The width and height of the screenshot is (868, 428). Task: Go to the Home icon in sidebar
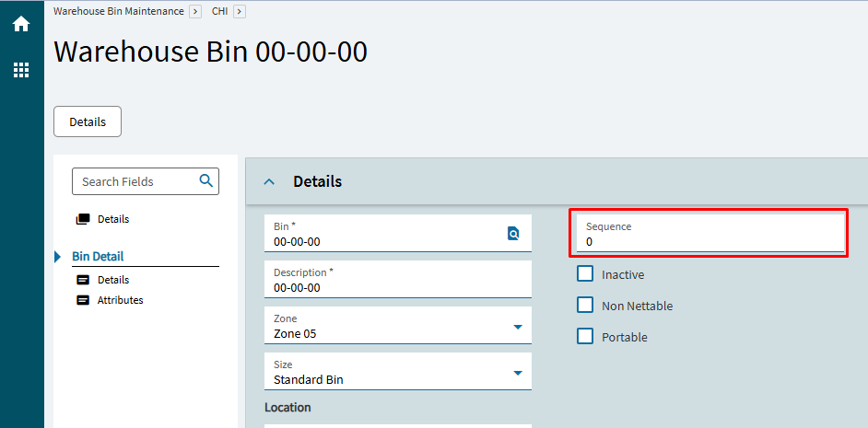pyautogui.click(x=21, y=25)
